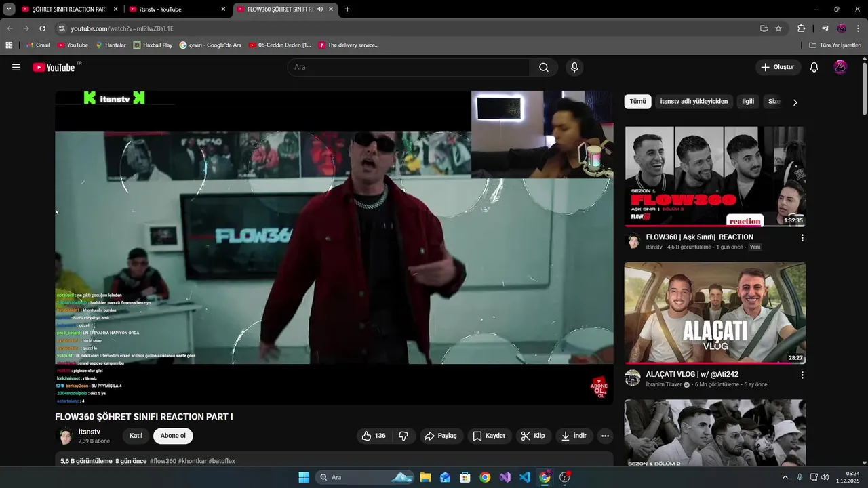Open the YouTube guide hamburger menu
Image resolution: width=868 pixels, height=488 pixels.
point(16,67)
